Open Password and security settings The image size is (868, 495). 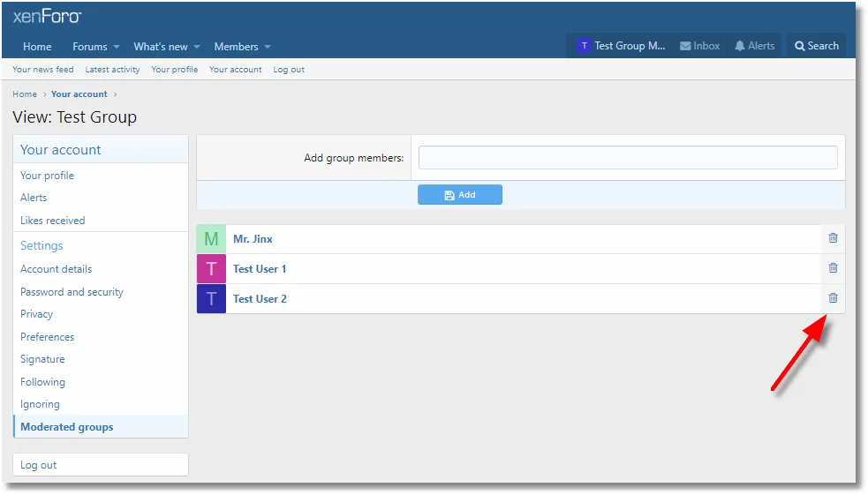pyautogui.click(x=72, y=292)
